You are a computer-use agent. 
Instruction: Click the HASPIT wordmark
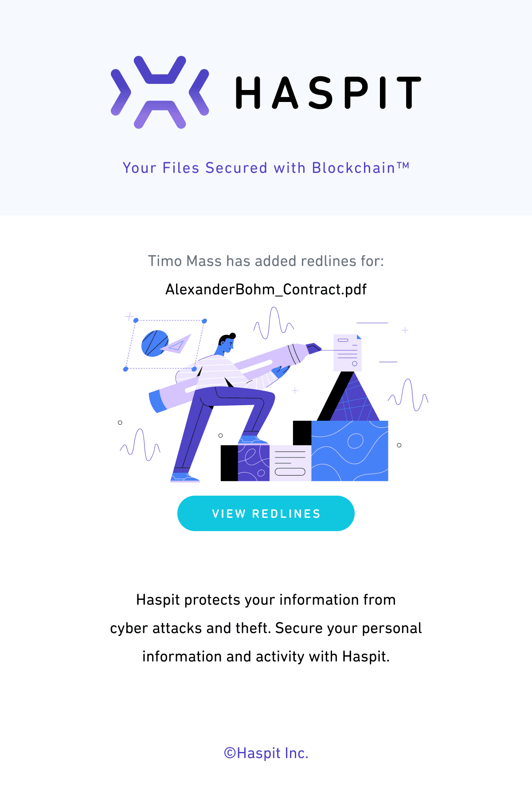(x=328, y=92)
